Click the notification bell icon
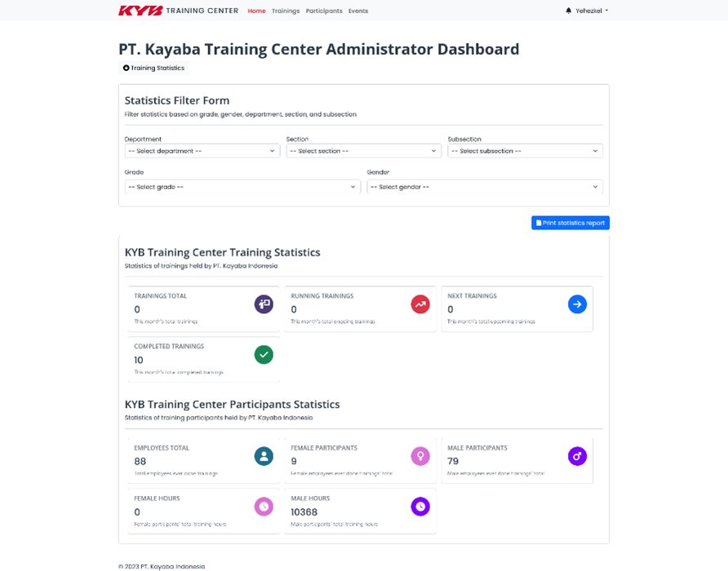This screenshot has height=571, width=728. 569,11
